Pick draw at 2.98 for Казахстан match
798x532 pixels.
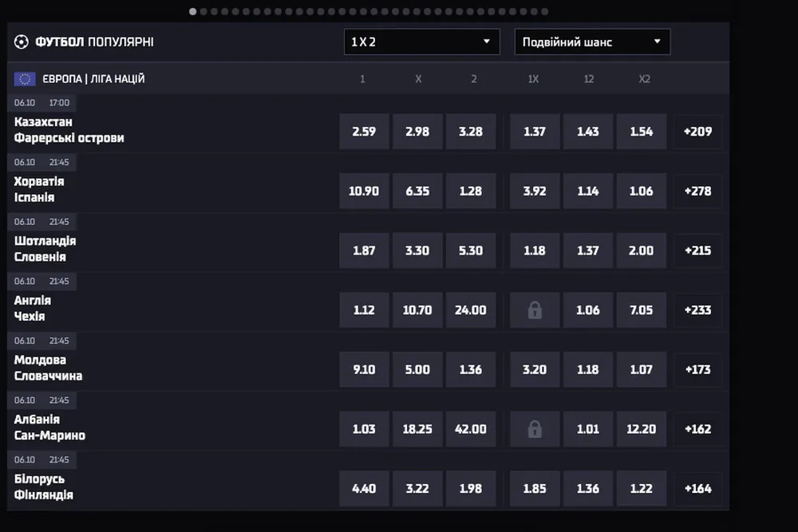(x=417, y=132)
